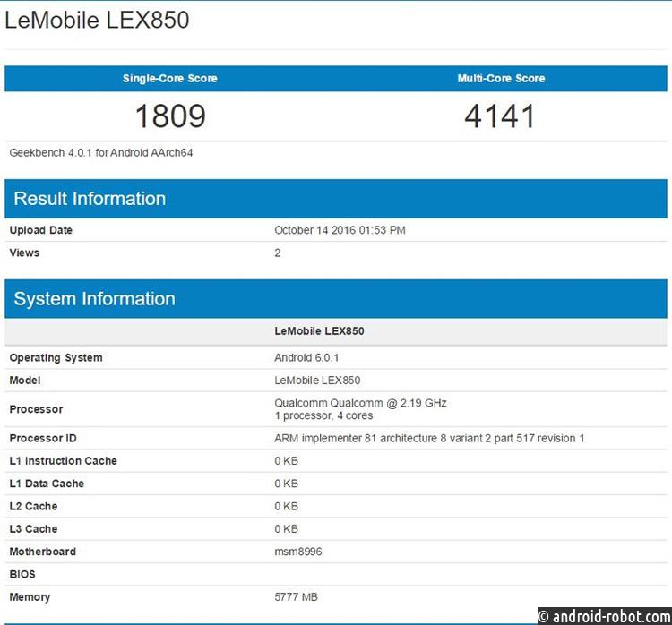The width and height of the screenshot is (672, 625).
Task: Select the Single-Core Score header
Action: tap(169, 79)
